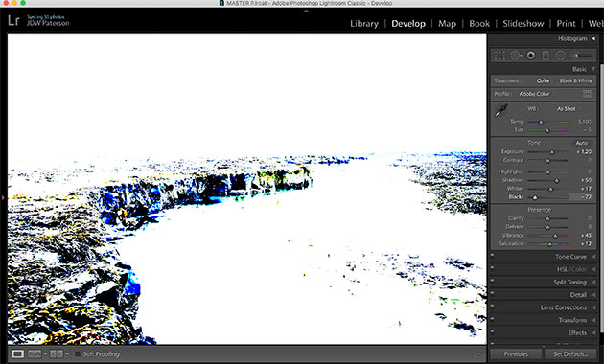Expand the Effects panel
This screenshot has width=604, height=364.
point(593,332)
